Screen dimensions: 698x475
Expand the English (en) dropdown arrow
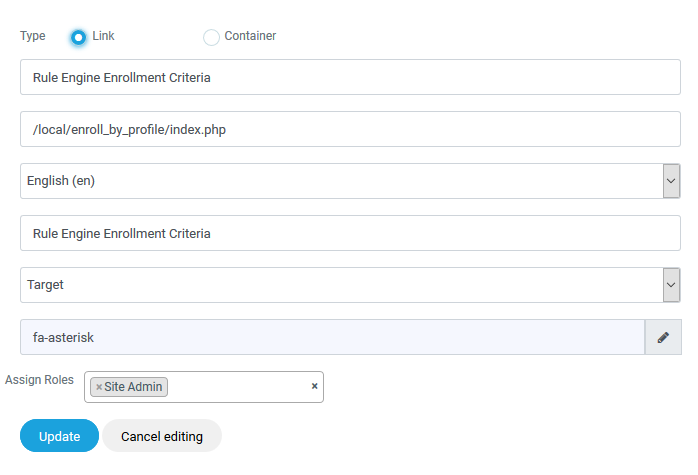671,181
